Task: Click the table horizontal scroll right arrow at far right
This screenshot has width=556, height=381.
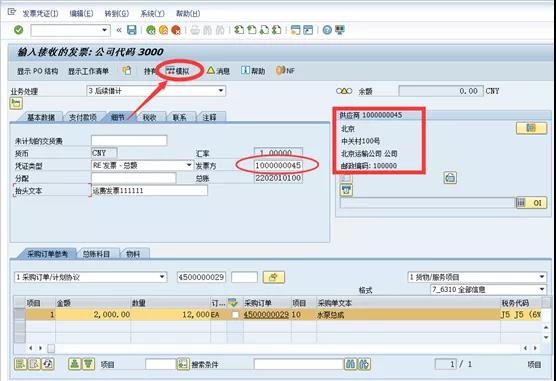Action: (535, 348)
